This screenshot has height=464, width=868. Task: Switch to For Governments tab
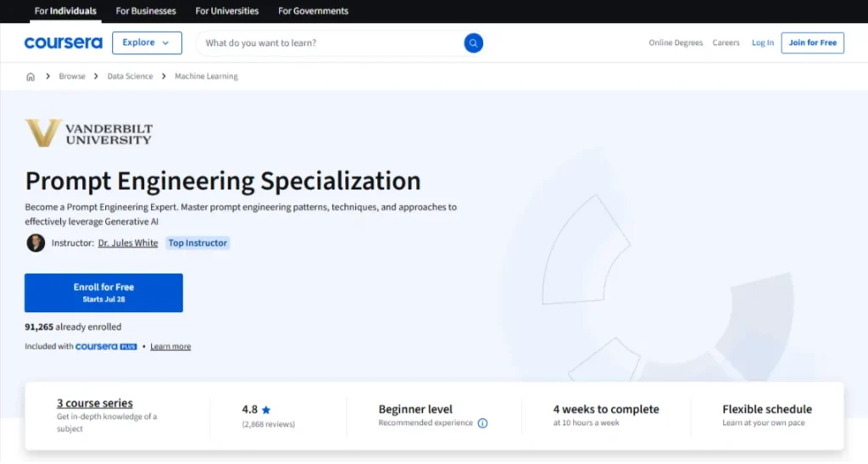pos(314,10)
